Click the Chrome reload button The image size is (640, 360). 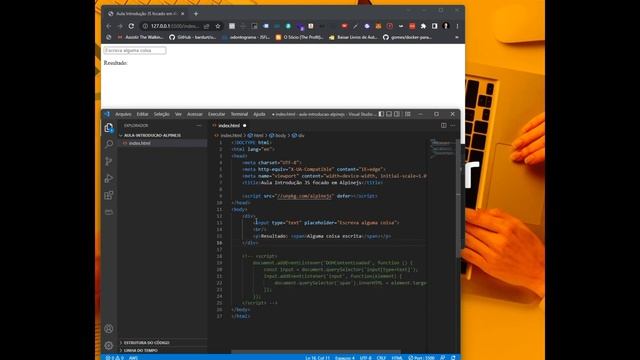[131, 26]
